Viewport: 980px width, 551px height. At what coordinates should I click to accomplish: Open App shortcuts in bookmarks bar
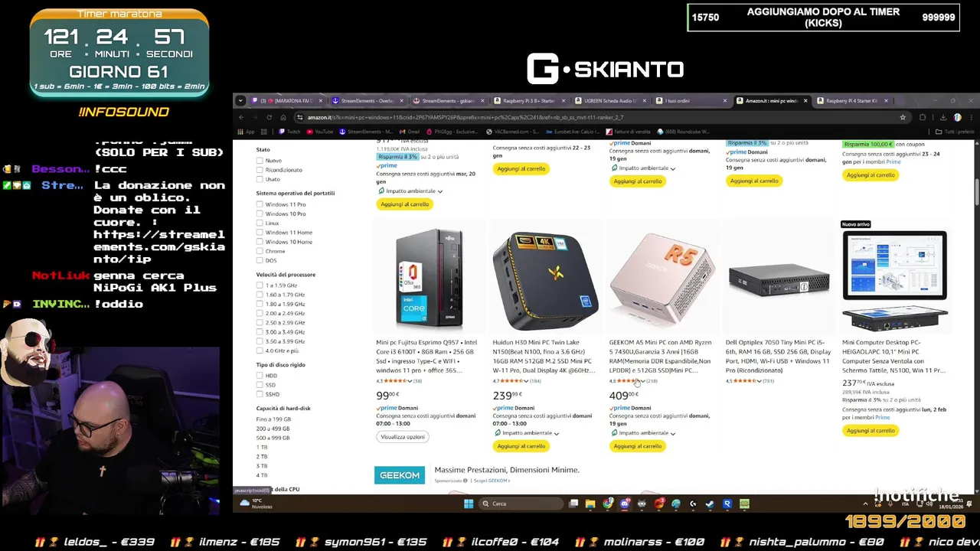(x=247, y=132)
